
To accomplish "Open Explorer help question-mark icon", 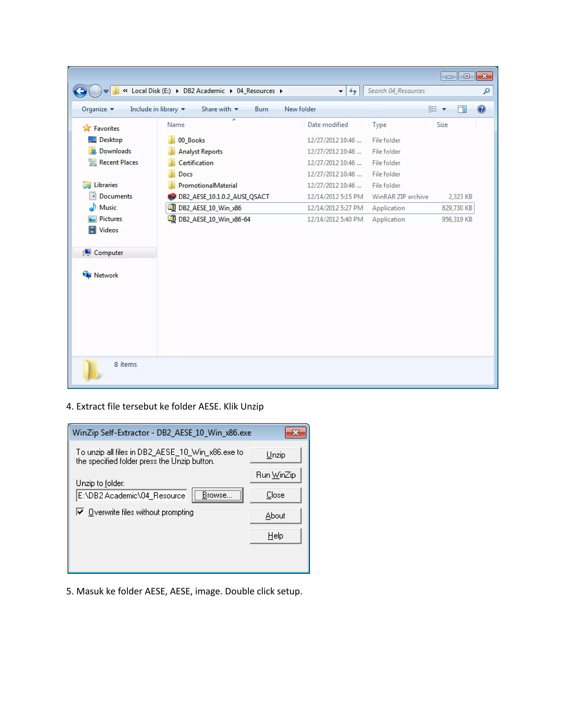I will (x=481, y=109).
